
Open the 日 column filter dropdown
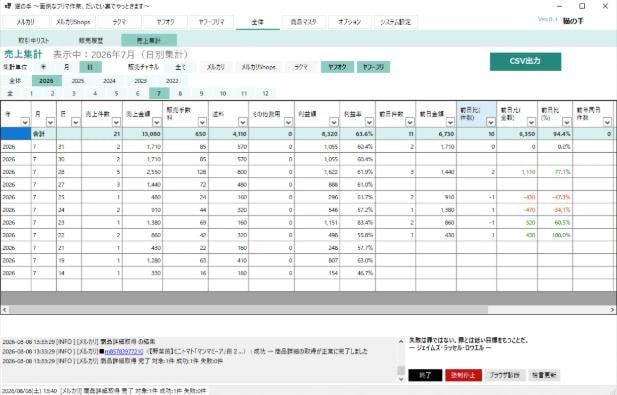click(76, 122)
